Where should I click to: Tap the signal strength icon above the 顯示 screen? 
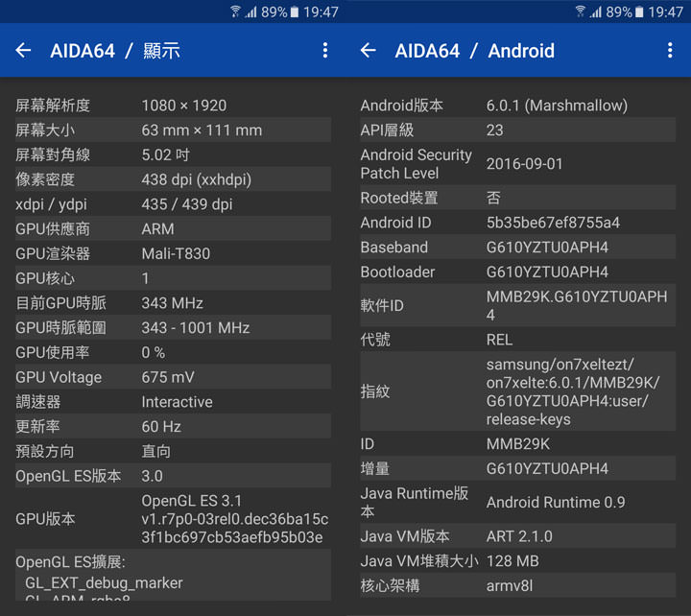pyautogui.click(x=251, y=12)
